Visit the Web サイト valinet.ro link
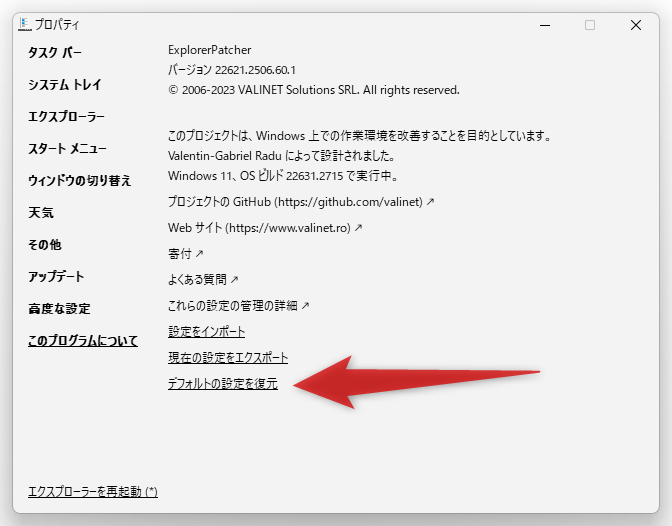The image size is (672, 526). pyautogui.click(x=265, y=228)
